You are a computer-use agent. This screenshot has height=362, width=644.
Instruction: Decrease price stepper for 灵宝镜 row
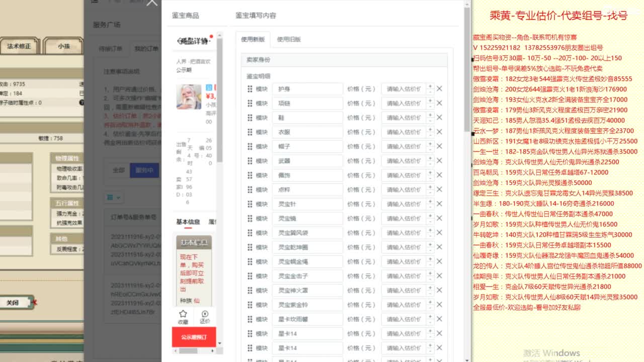[430, 222]
